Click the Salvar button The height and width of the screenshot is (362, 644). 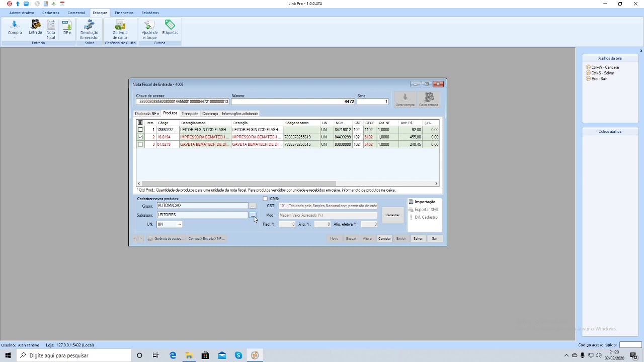[418, 238]
